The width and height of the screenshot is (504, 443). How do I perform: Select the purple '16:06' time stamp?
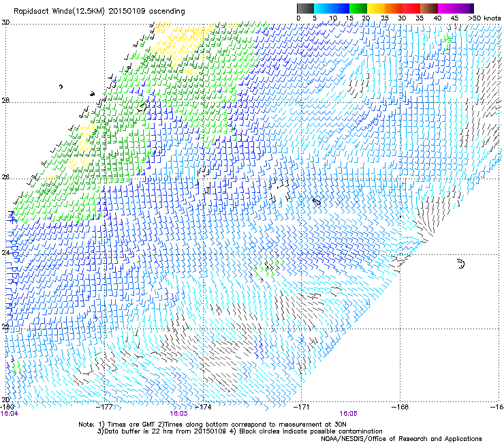click(349, 414)
